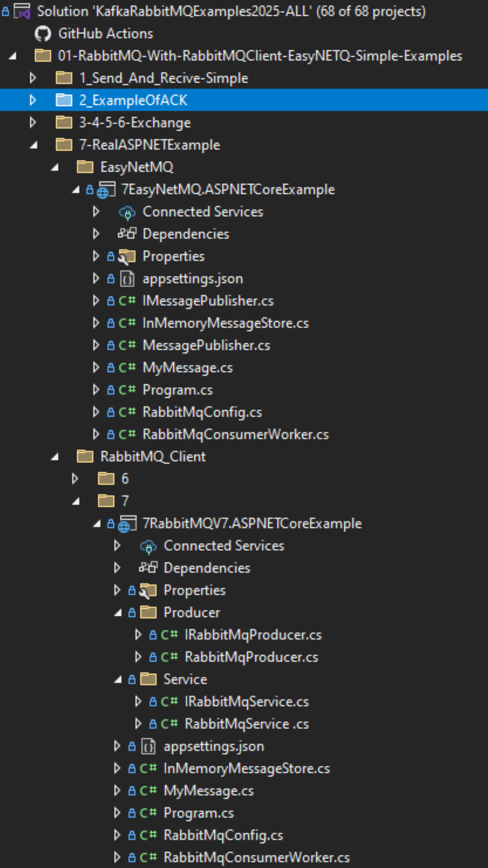Collapse the 01-RabbitMQ-With-RabbitMQClient-EasyNETQ-Simple-Examples folder
Viewport: 488px width, 868px height.
13,56
